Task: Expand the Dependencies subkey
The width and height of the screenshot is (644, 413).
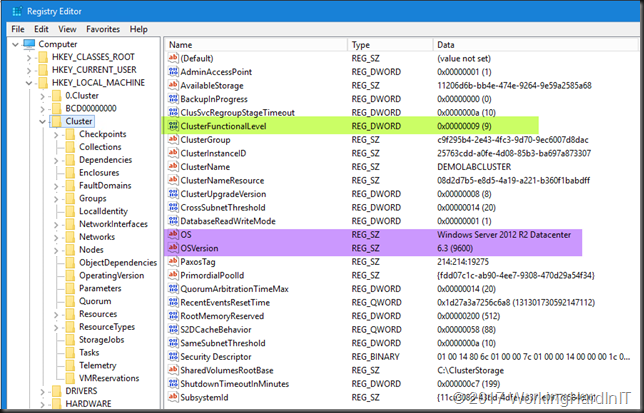Action: (56, 161)
